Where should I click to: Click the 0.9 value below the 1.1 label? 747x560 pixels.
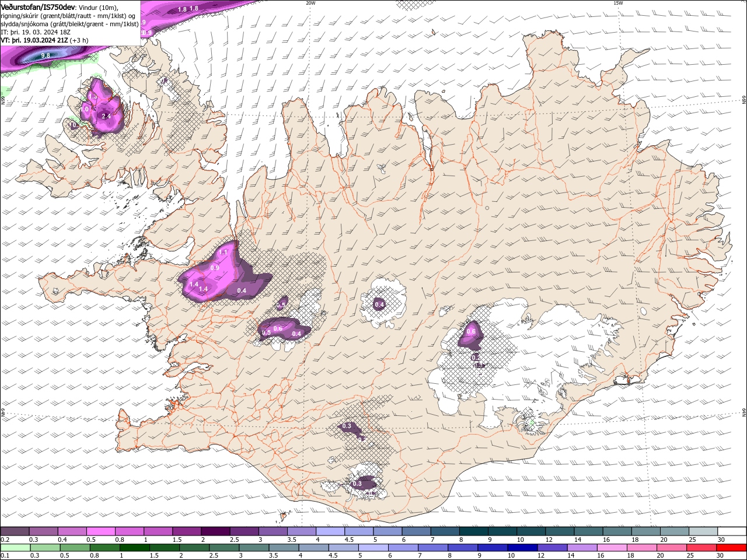tap(214, 268)
